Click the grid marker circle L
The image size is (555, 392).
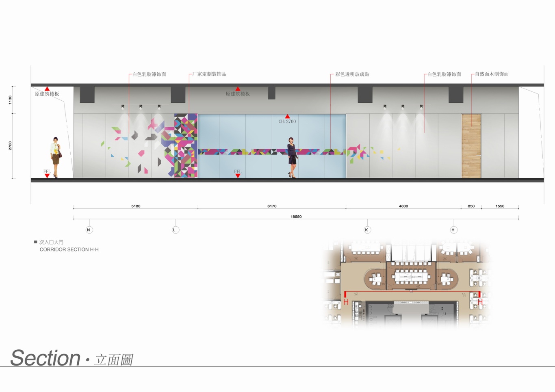click(176, 230)
